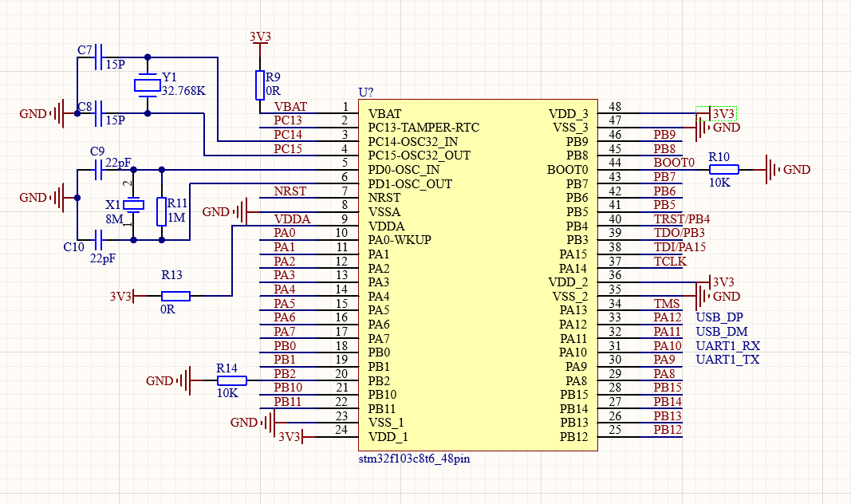Select resistor R11 body
The height and width of the screenshot is (504, 851).
coord(161,211)
